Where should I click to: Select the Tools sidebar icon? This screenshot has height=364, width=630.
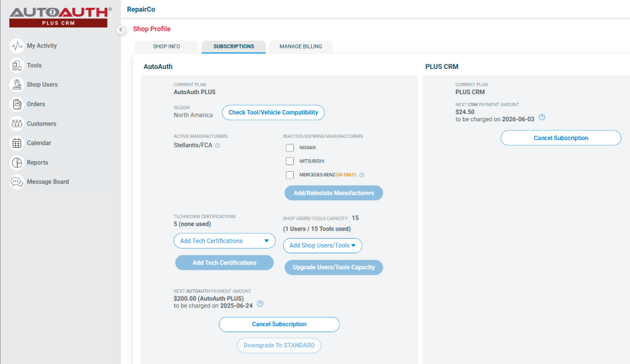(17, 65)
